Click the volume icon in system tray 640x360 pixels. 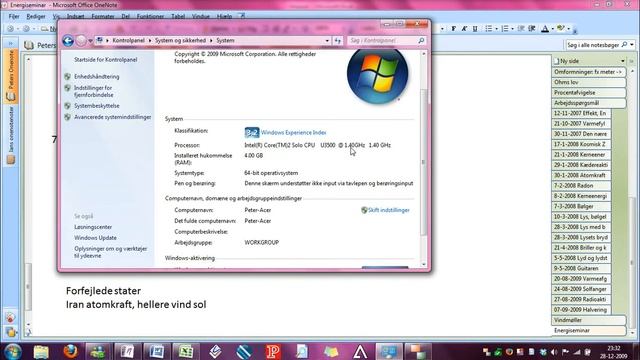pos(554,352)
